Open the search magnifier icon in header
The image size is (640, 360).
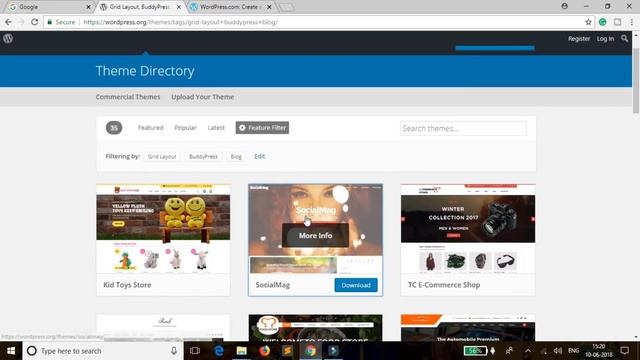(x=624, y=38)
